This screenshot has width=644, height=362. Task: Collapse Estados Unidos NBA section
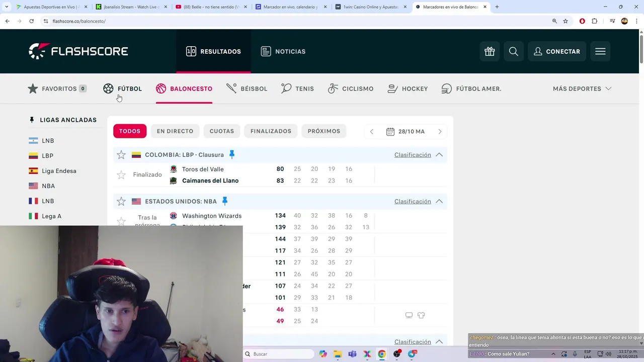pyautogui.click(x=439, y=202)
